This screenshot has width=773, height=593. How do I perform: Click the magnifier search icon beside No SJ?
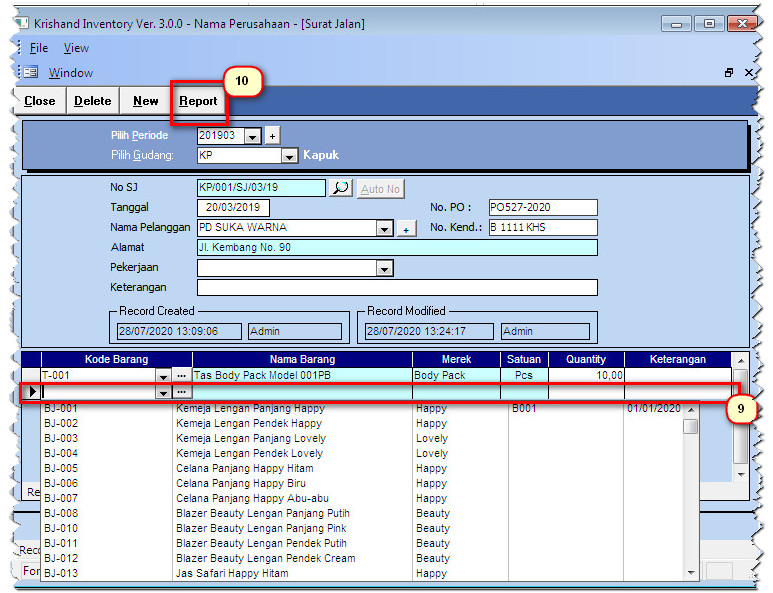pyautogui.click(x=341, y=188)
